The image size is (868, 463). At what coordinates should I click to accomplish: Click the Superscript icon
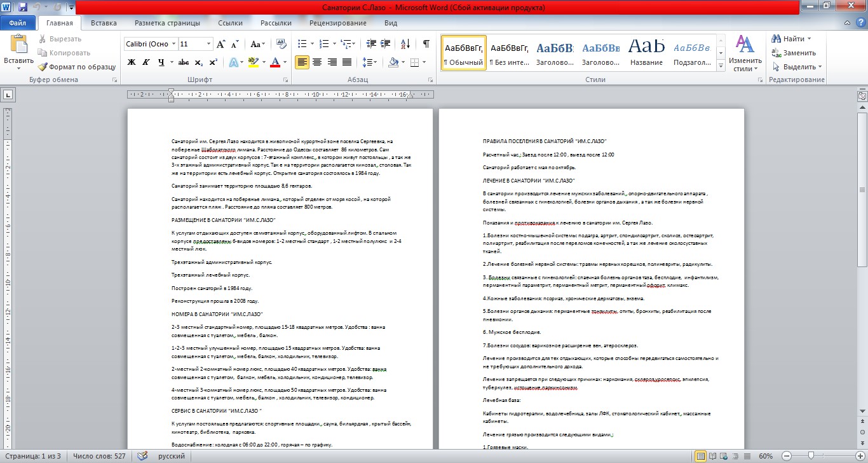point(213,62)
